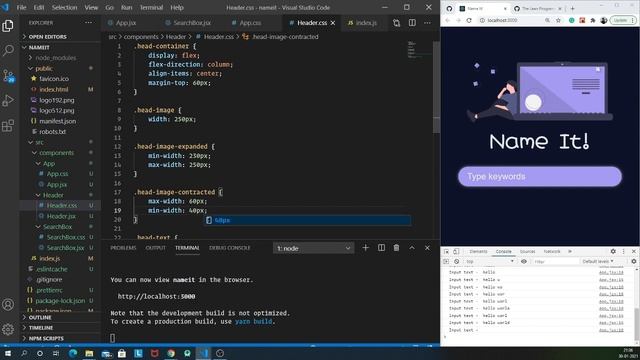Open the editor's more actions ellipsis
640x360 pixels.
click(x=427, y=23)
